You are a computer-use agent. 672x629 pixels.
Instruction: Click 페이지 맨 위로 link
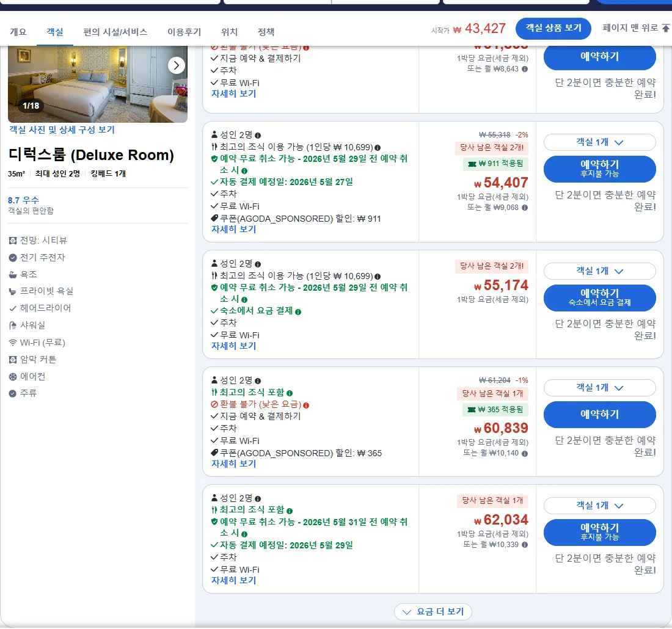(x=636, y=28)
